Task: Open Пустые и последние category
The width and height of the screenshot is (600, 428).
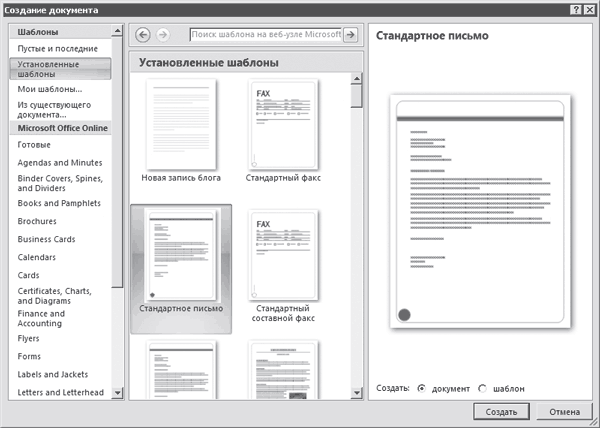Action: 60,49
